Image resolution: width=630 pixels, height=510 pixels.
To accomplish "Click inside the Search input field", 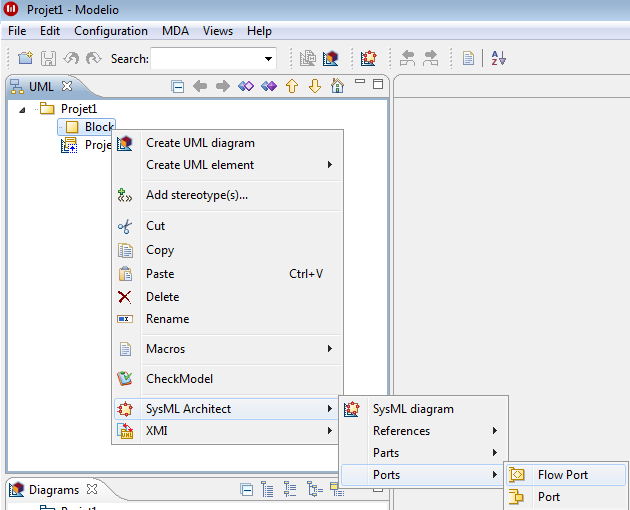I will (207, 59).
